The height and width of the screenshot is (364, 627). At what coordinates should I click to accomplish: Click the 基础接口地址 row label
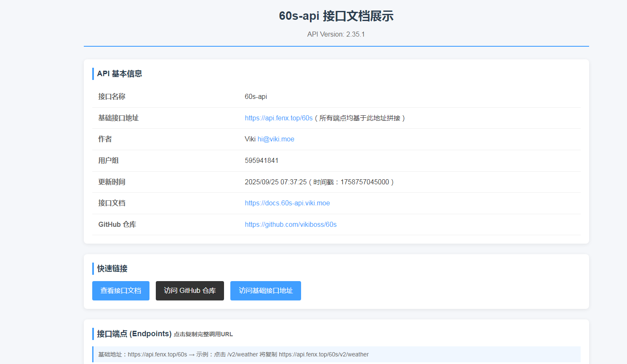[118, 118]
